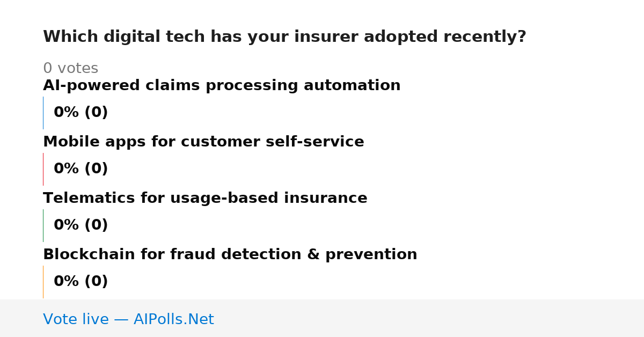The width and height of the screenshot is (644, 337).
Task: Click the word 'Blockchain' in the last option
Action: pos(89,255)
